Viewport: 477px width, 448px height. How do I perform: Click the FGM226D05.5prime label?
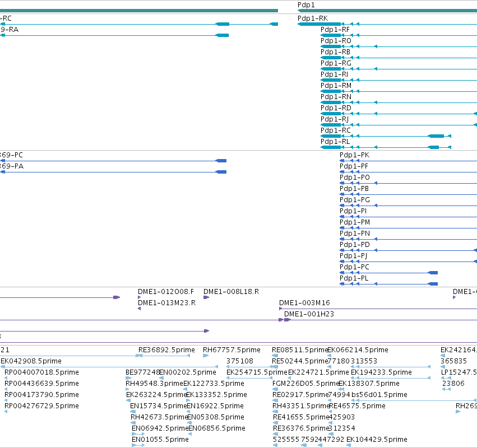(305, 384)
